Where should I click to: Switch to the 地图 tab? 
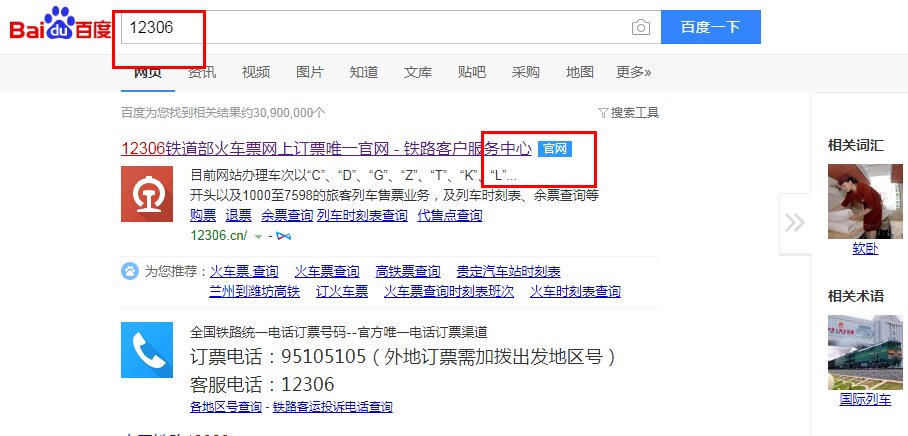(x=580, y=72)
